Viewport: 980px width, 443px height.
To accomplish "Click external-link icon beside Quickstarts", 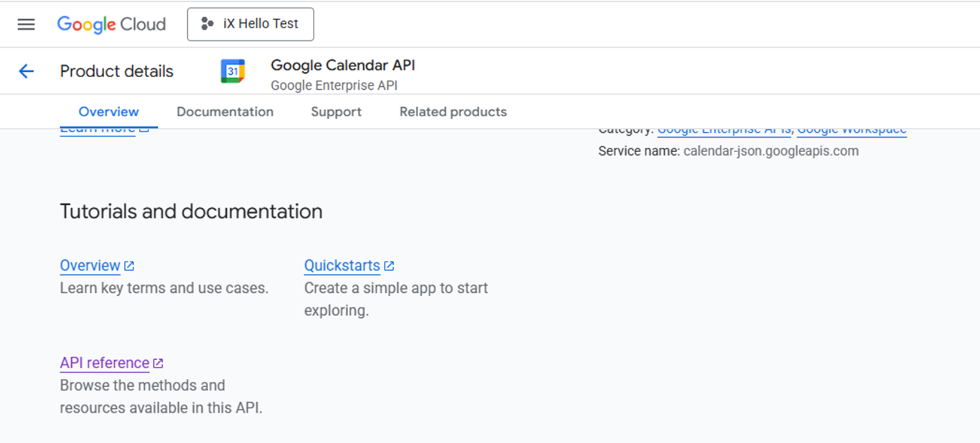I will (x=389, y=266).
